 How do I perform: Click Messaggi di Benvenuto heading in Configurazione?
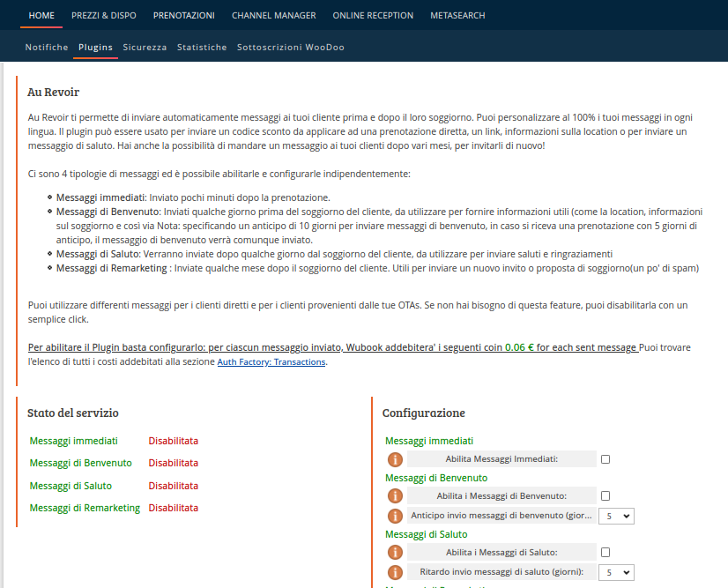436,478
